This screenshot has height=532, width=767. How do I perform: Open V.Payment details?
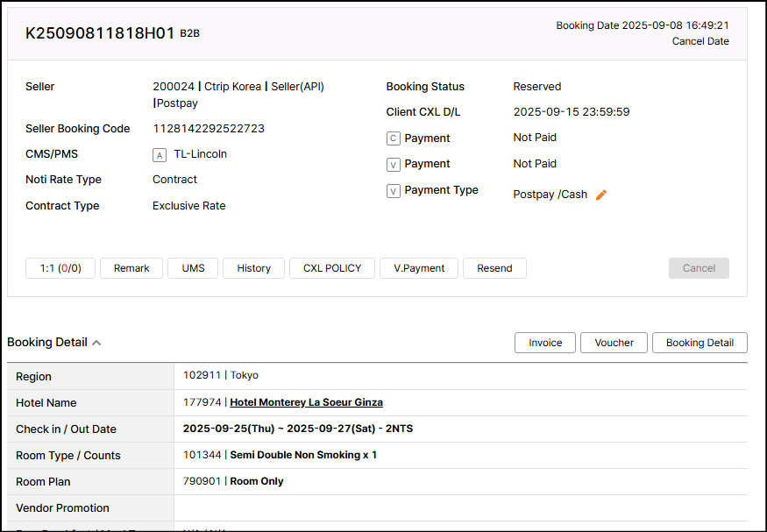pyautogui.click(x=419, y=268)
